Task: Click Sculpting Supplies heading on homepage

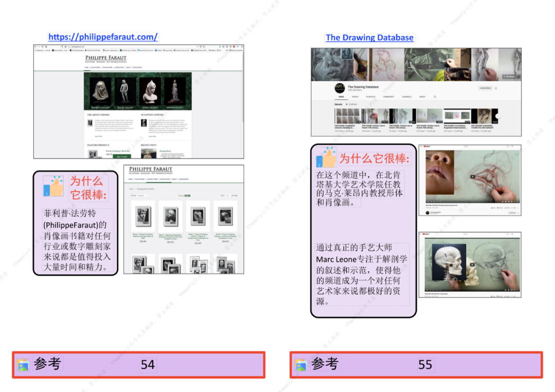Action: (x=152, y=115)
